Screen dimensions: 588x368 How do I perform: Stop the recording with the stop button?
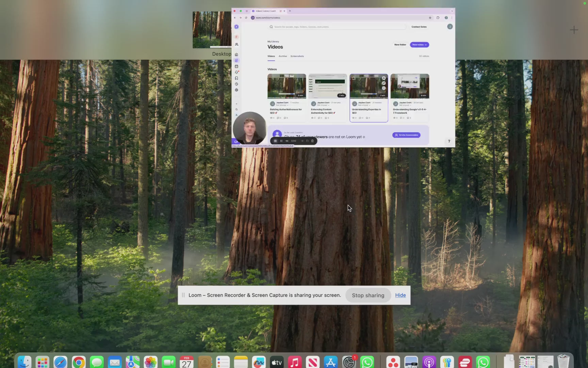[275, 141]
